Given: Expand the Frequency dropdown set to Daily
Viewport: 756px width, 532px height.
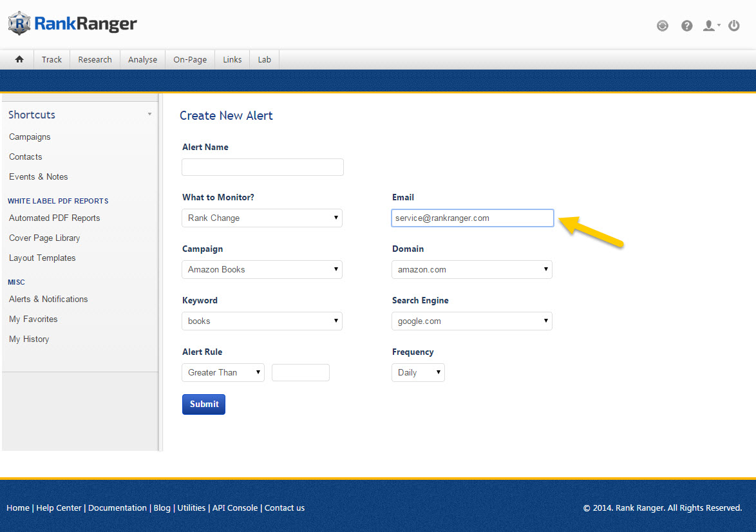Looking at the screenshot, I should (x=418, y=372).
